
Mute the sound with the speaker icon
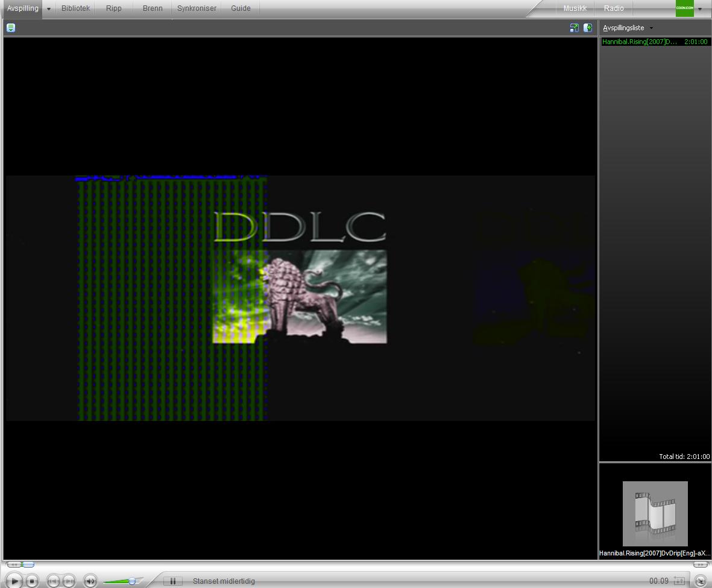(90, 581)
